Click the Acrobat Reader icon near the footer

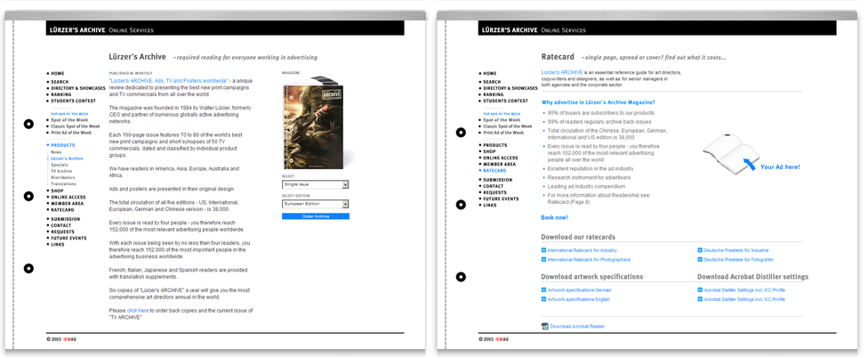pyautogui.click(x=544, y=327)
